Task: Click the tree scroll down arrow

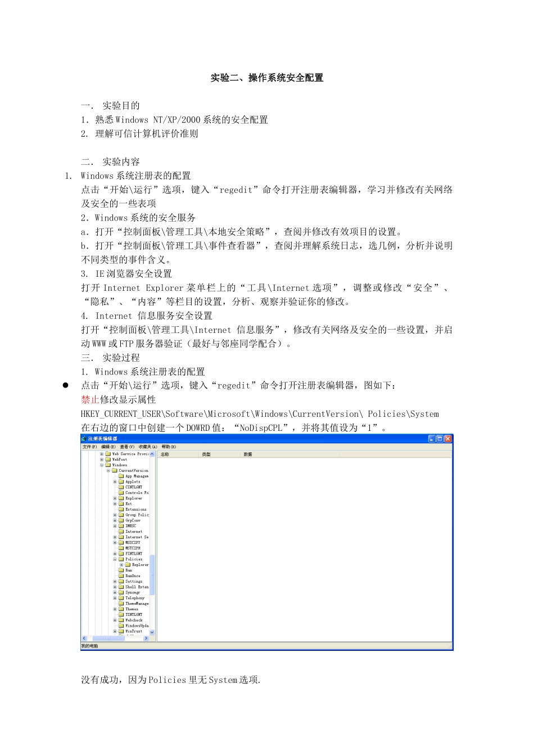Action: [x=152, y=632]
